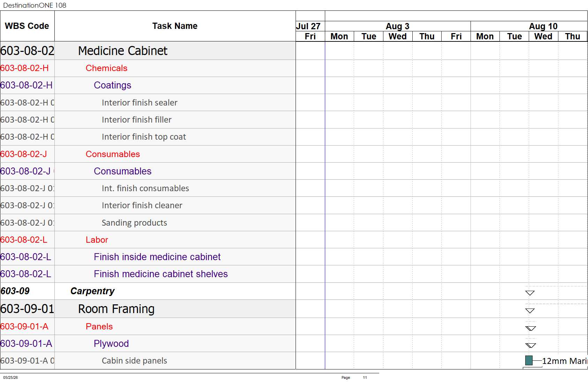Click the 12mm Mari task bar label
The height and width of the screenshot is (382, 588).
click(x=565, y=361)
